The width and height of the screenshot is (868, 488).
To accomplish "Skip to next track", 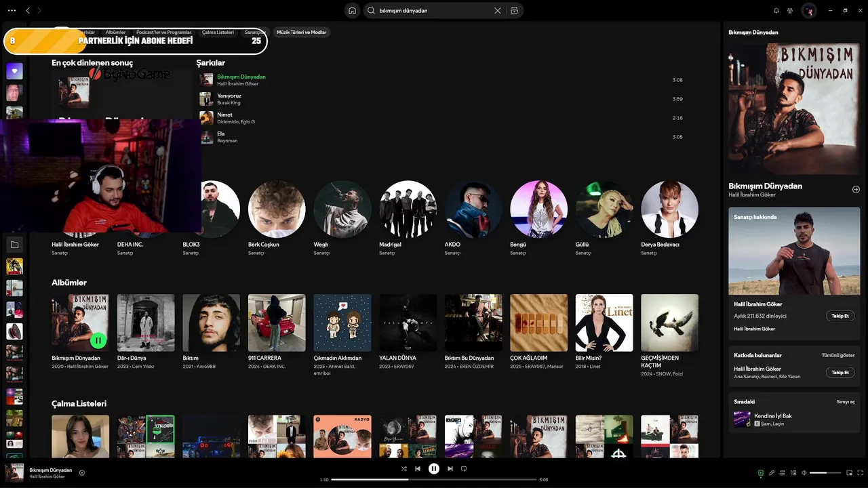I will pyautogui.click(x=450, y=468).
